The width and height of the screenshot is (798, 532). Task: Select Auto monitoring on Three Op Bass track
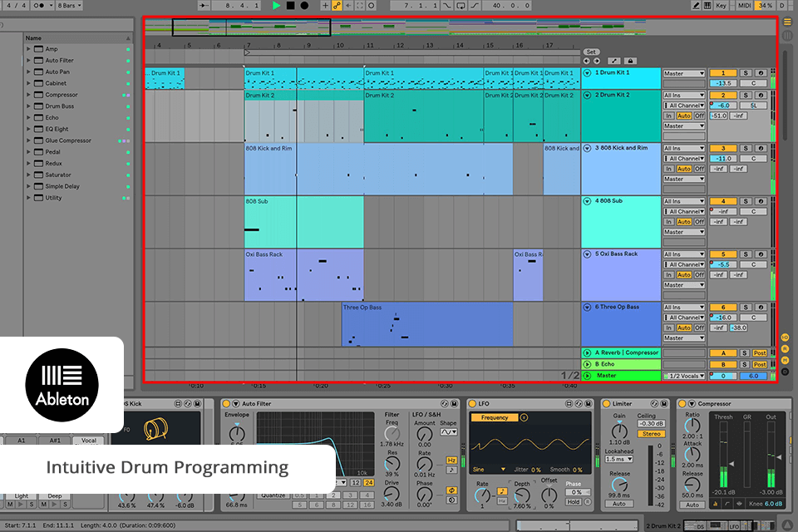tap(683, 328)
